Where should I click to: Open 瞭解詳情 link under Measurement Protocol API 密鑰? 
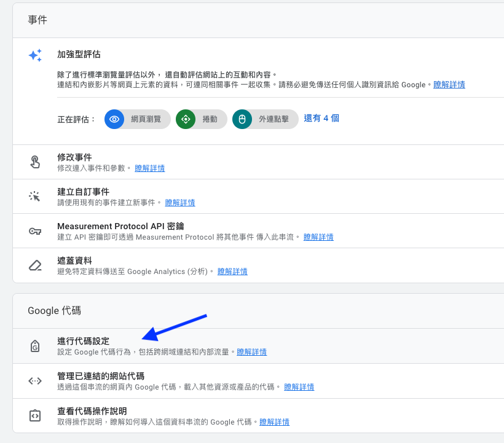(x=318, y=237)
